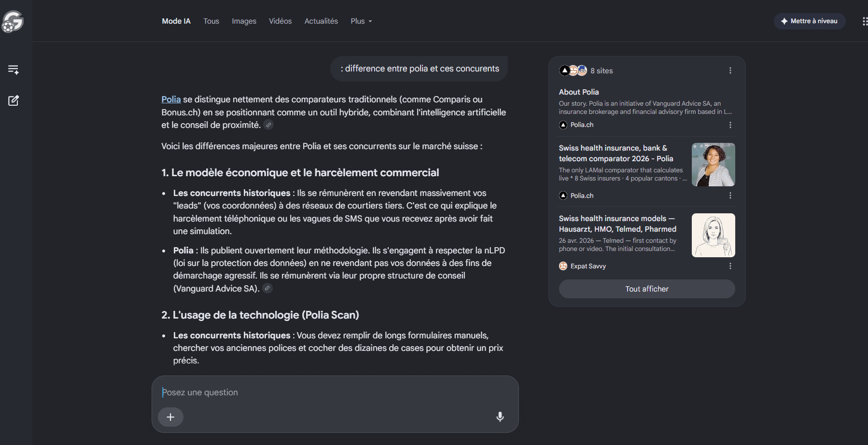Open three-dot menu next to 8 sites

pyautogui.click(x=730, y=70)
